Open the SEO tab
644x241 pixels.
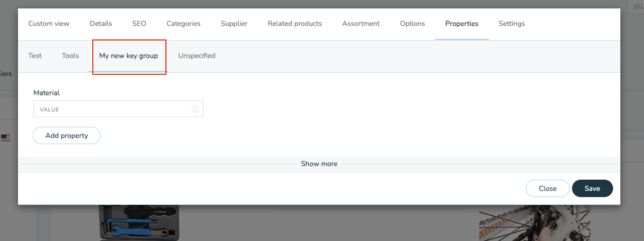pos(139,24)
